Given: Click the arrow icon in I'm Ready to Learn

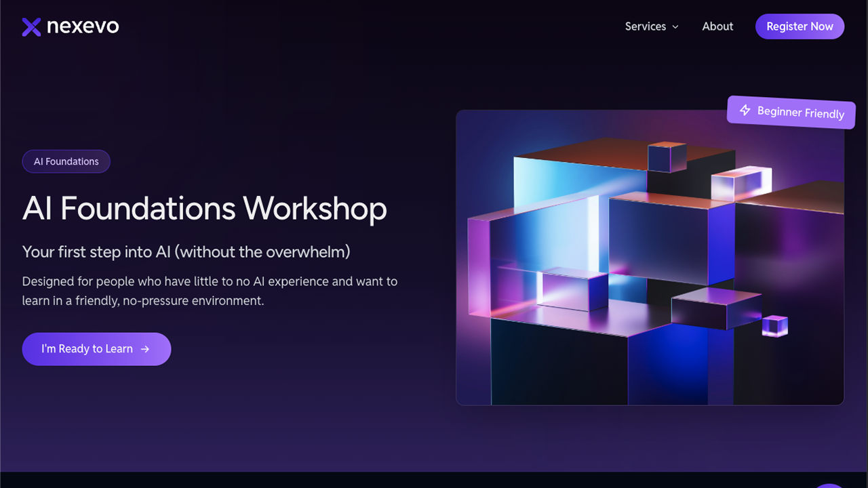Looking at the screenshot, I should click(145, 349).
